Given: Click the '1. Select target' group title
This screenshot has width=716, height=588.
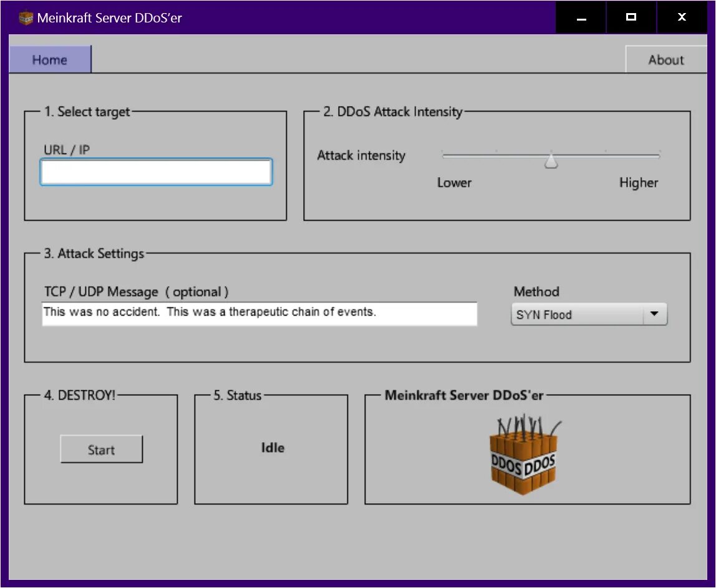Looking at the screenshot, I should [87, 112].
